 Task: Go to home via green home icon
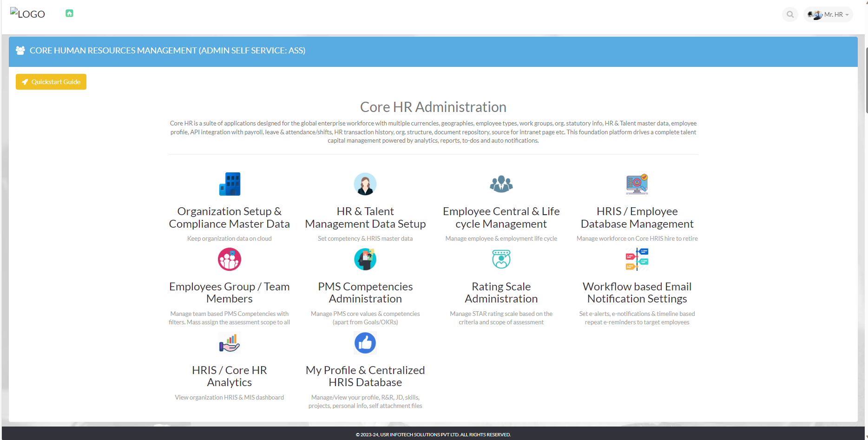[69, 13]
